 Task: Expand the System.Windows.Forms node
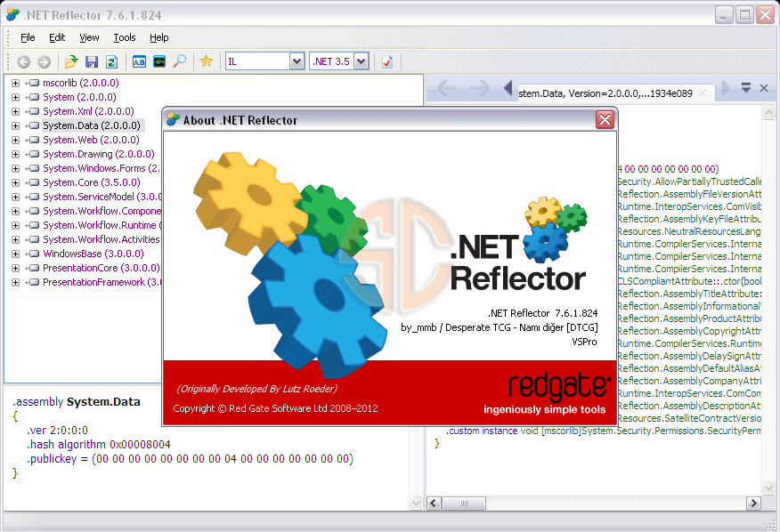tap(15, 168)
